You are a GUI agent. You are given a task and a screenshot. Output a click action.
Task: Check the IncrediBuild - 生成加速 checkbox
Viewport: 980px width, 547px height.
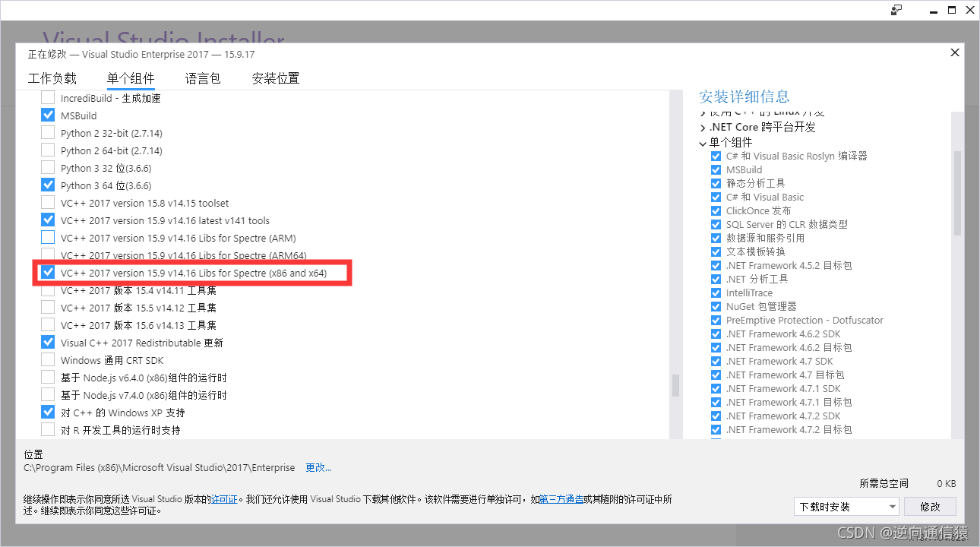pyautogui.click(x=48, y=98)
